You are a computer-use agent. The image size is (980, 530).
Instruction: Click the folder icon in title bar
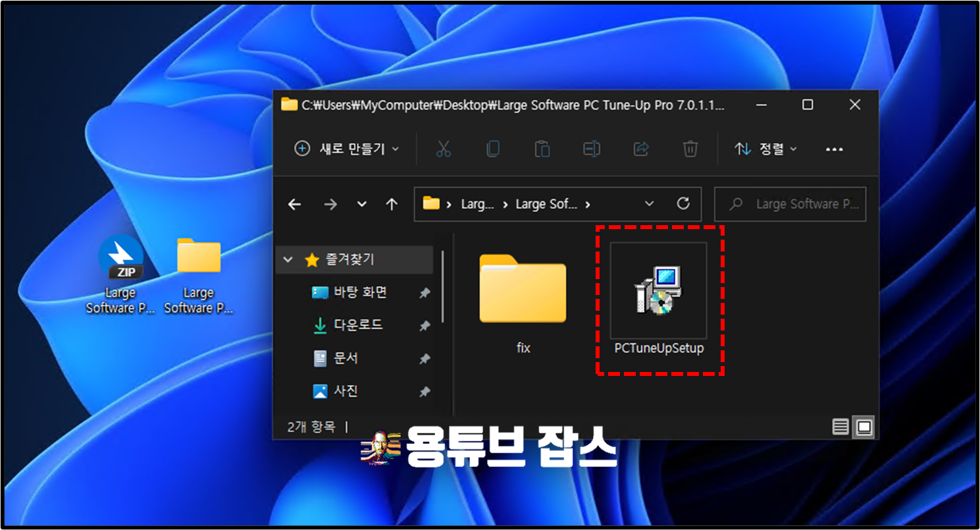click(x=289, y=104)
